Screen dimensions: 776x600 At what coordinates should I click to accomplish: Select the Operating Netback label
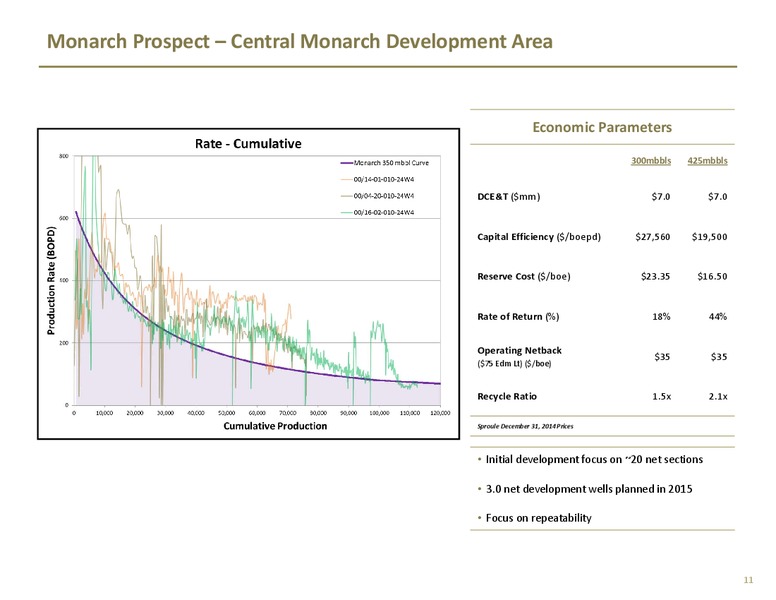pyautogui.click(x=519, y=350)
